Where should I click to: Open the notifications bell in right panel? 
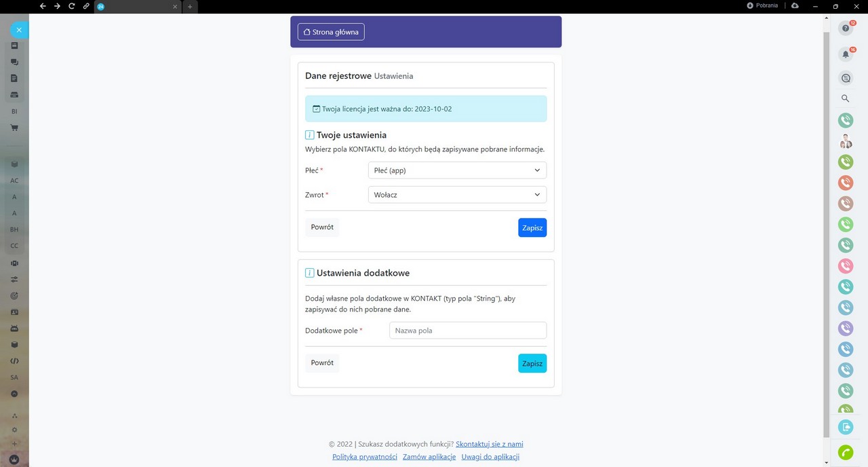845,54
